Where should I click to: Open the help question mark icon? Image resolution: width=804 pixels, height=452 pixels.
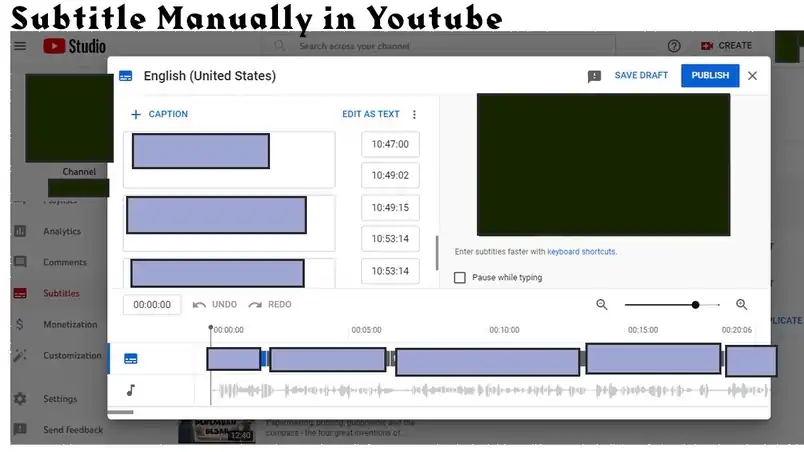coord(674,46)
